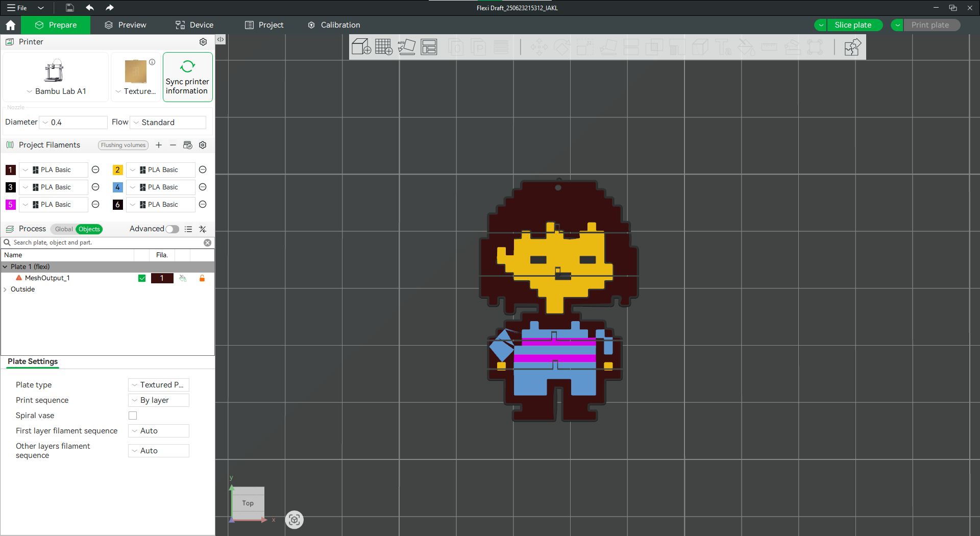Open the Plate type dropdown

coord(159,385)
